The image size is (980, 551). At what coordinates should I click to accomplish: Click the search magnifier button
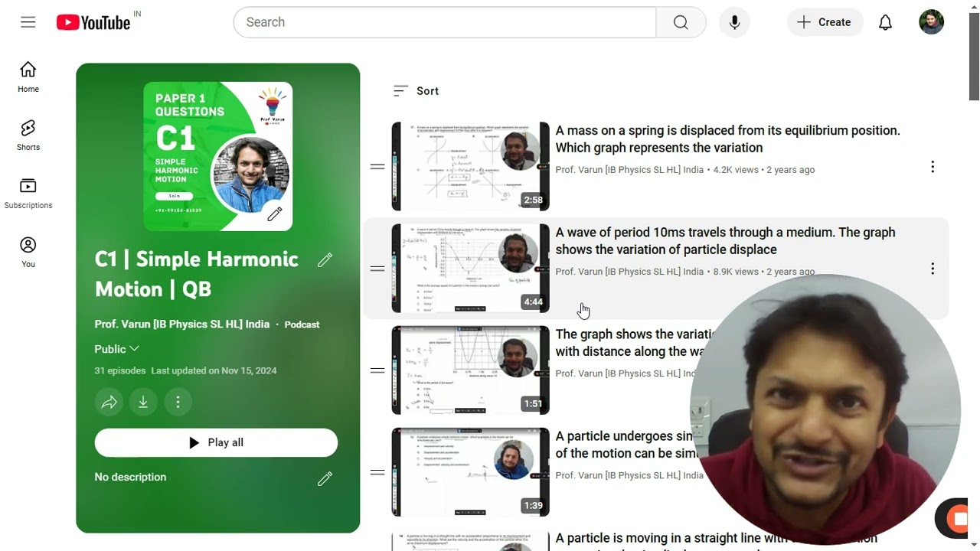681,22
